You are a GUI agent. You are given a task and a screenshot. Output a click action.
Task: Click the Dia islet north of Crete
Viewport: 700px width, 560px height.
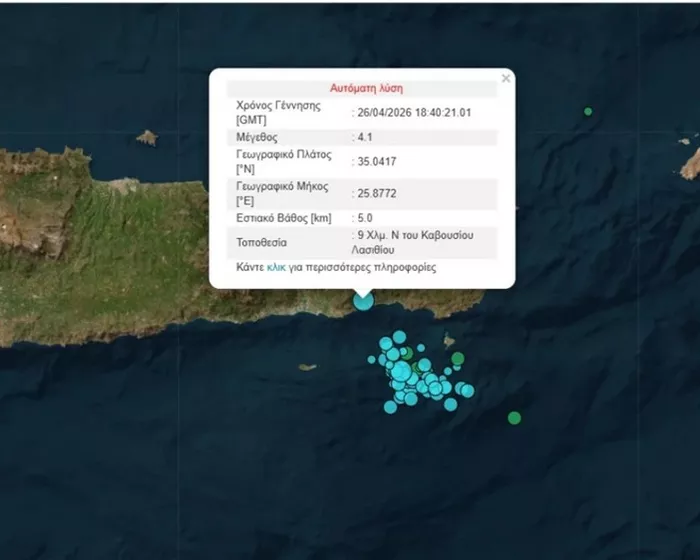(147, 138)
